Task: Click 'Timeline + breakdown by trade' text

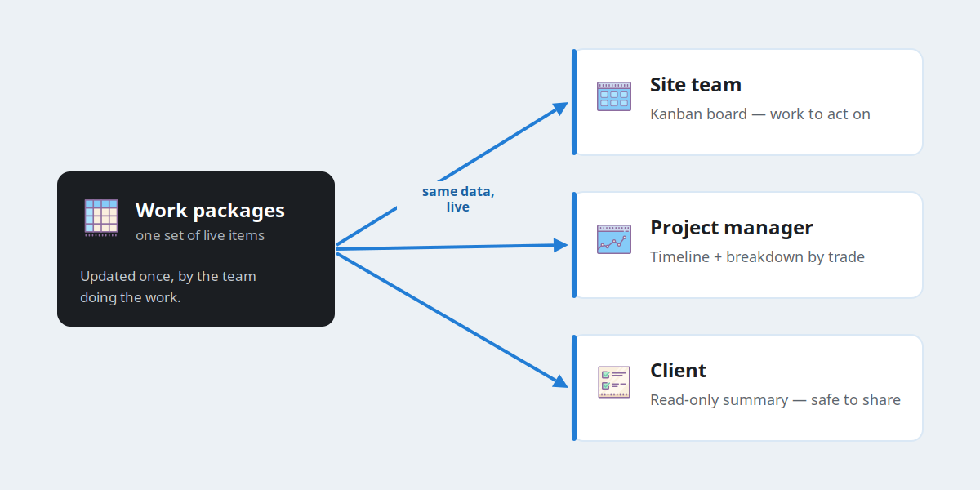Action: click(x=757, y=257)
